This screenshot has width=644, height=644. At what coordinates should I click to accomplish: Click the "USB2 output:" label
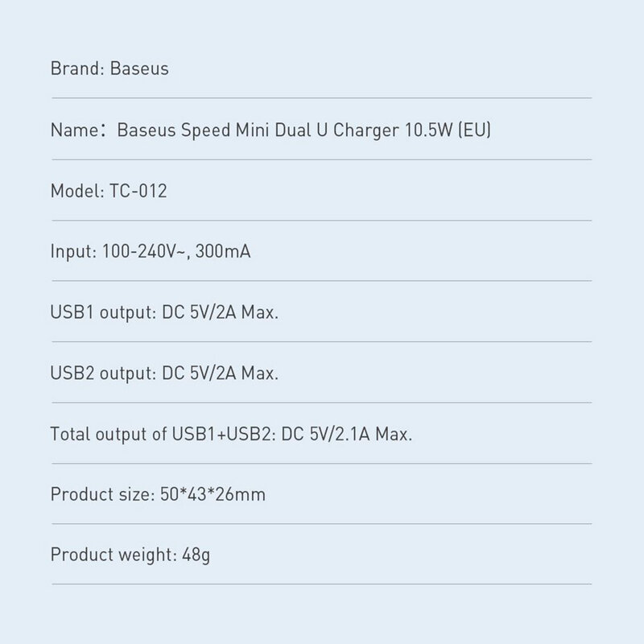(x=99, y=374)
